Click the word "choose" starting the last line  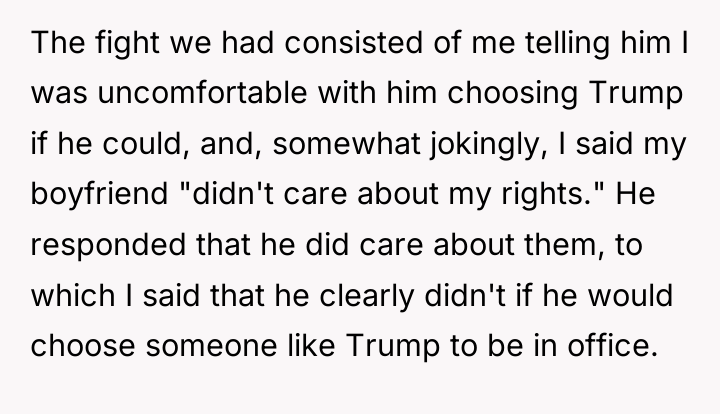pos(83,345)
